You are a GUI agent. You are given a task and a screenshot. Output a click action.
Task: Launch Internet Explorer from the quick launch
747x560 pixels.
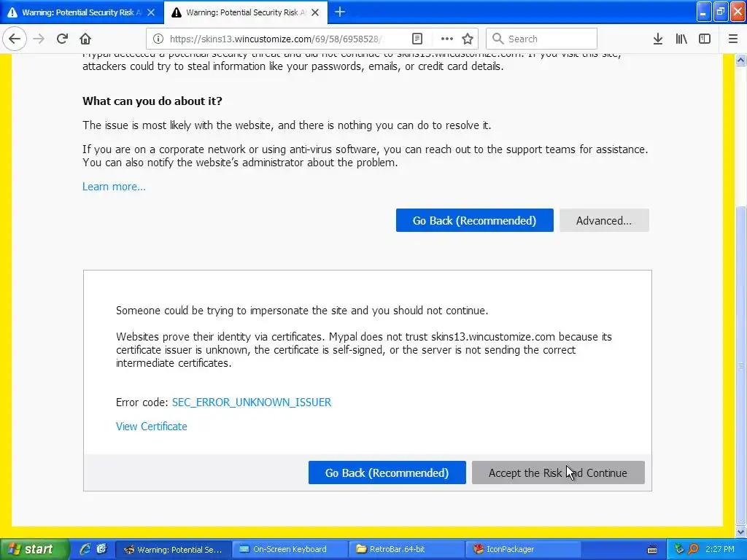(85, 550)
